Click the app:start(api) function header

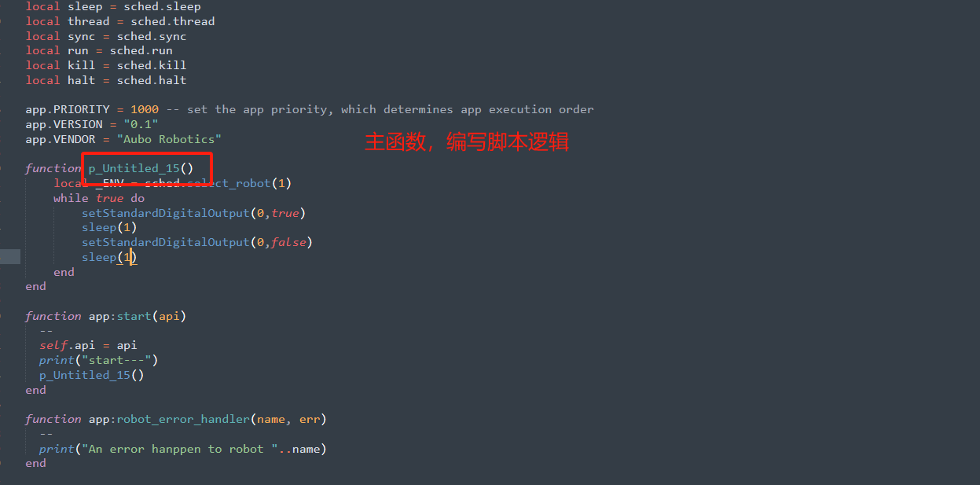pyautogui.click(x=105, y=316)
